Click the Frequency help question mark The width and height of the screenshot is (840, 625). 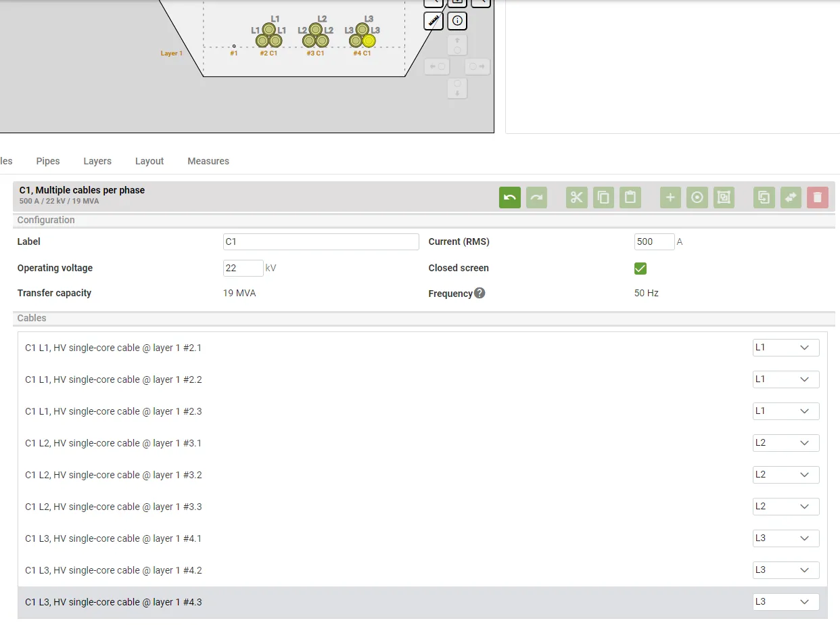click(480, 293)
